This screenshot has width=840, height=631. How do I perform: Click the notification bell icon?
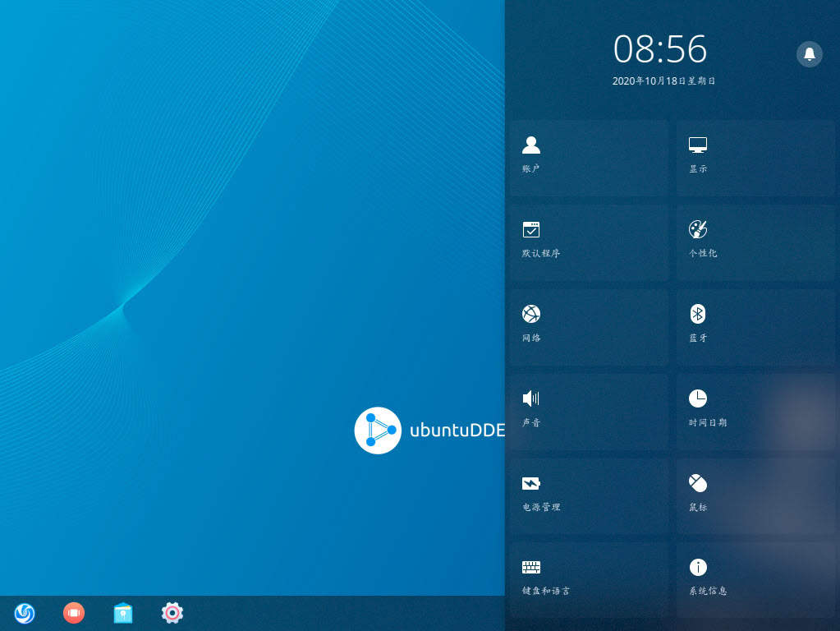tap(810, 54)
